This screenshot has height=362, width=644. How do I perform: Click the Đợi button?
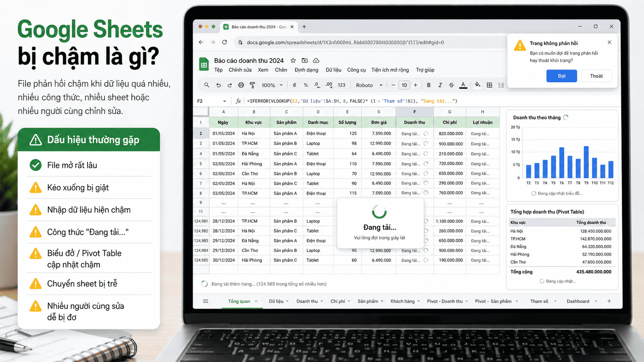[x=562, y=76]
